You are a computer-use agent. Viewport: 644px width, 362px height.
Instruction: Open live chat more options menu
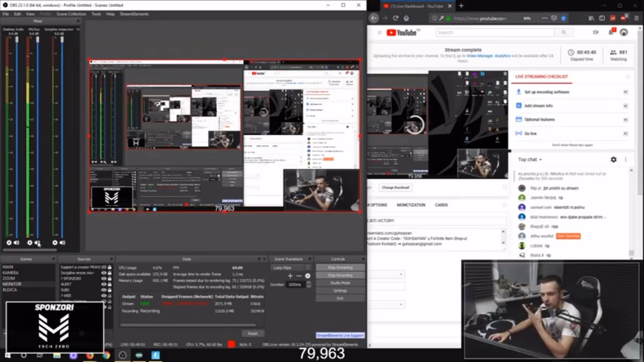click(625, 159)
